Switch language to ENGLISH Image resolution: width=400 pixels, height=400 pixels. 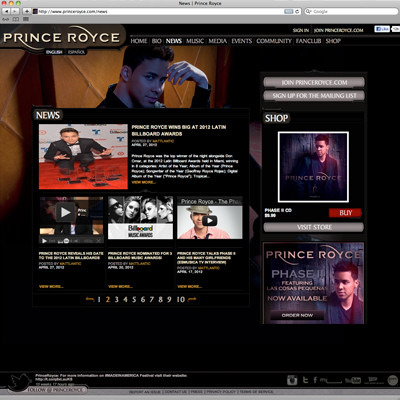coord(54,52)
